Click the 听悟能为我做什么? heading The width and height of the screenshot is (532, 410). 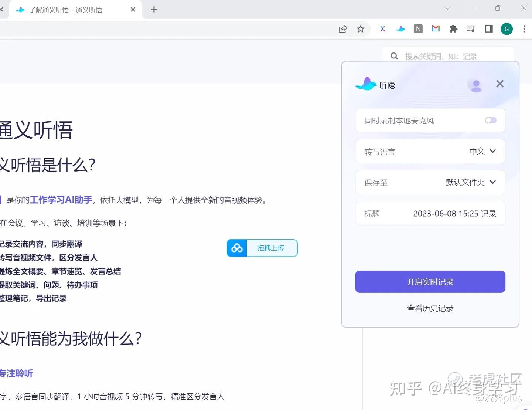71,339
